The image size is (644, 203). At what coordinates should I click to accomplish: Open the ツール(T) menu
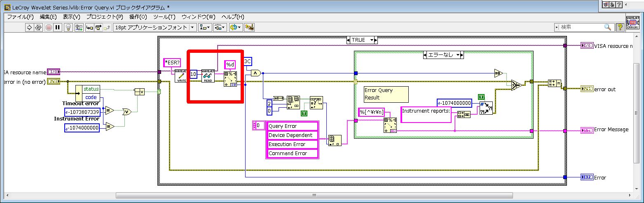(x=164, y=17)
